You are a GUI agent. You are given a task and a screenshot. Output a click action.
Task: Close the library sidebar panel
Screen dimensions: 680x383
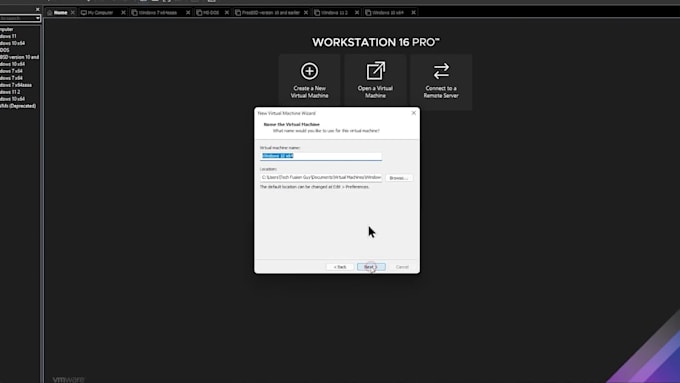37,9
